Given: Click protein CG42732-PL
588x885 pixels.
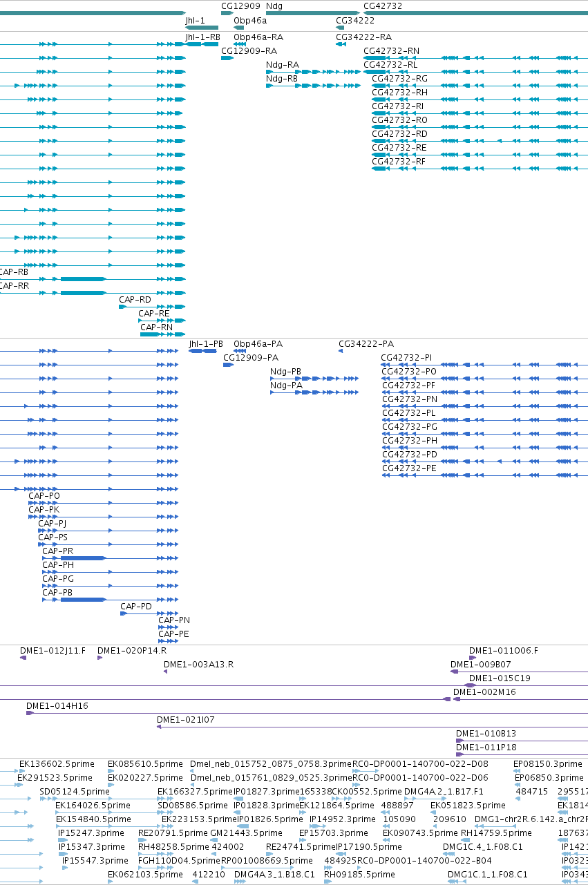Looking at the screenshot, I should click(408, 412).
